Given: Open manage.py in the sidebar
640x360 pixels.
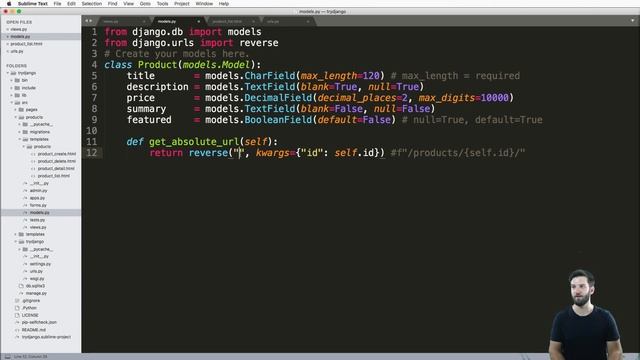Looking at the screenshot, I should (36, 293).
